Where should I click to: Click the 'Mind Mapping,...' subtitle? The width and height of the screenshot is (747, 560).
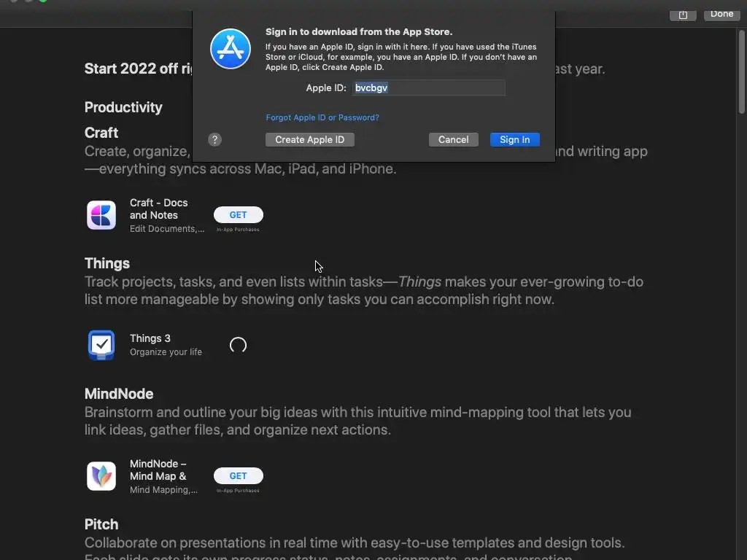[x=163, y=489]
